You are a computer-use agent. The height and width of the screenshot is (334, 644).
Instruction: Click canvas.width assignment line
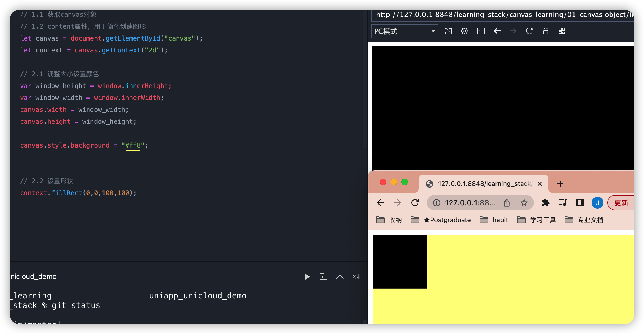[74, 110]
